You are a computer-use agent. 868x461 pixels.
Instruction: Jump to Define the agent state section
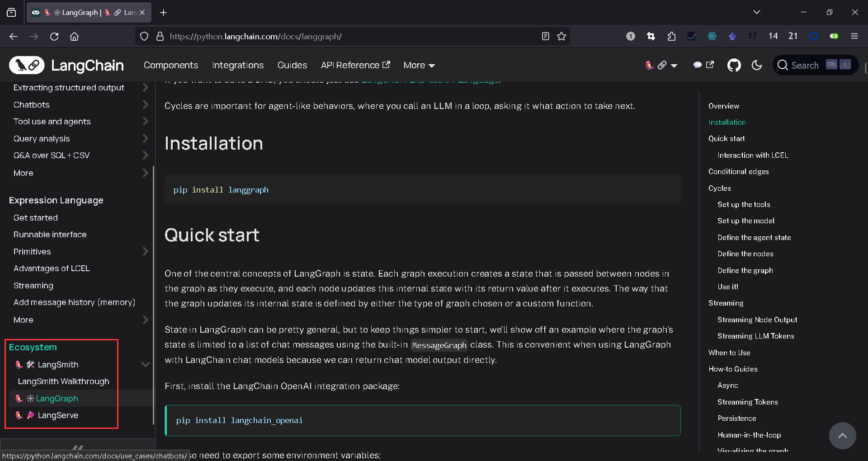[754, 237]
